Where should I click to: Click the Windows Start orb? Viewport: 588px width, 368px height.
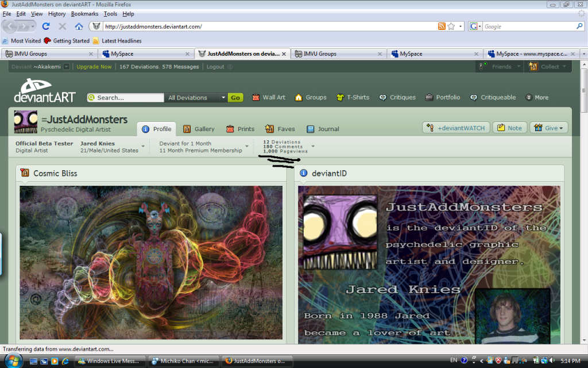(x=13, y=361)
